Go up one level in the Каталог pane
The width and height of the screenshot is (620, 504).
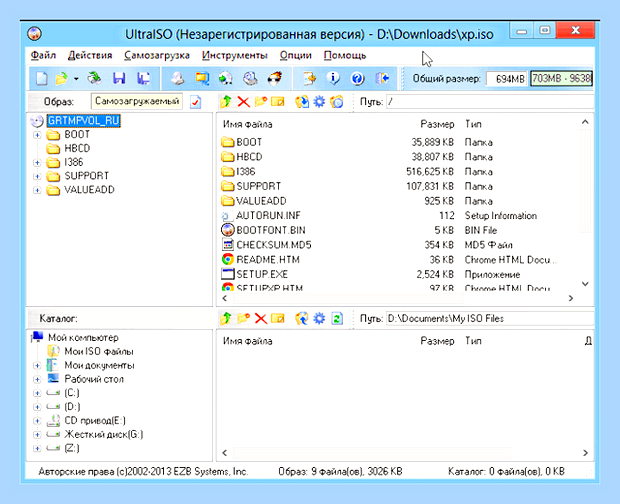(x=226, y=318)
